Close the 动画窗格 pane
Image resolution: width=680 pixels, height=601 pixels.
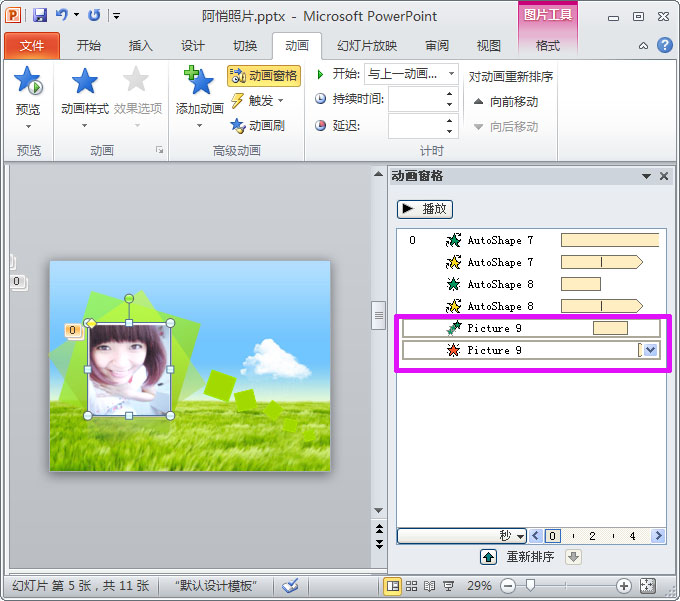coord(664,176)
